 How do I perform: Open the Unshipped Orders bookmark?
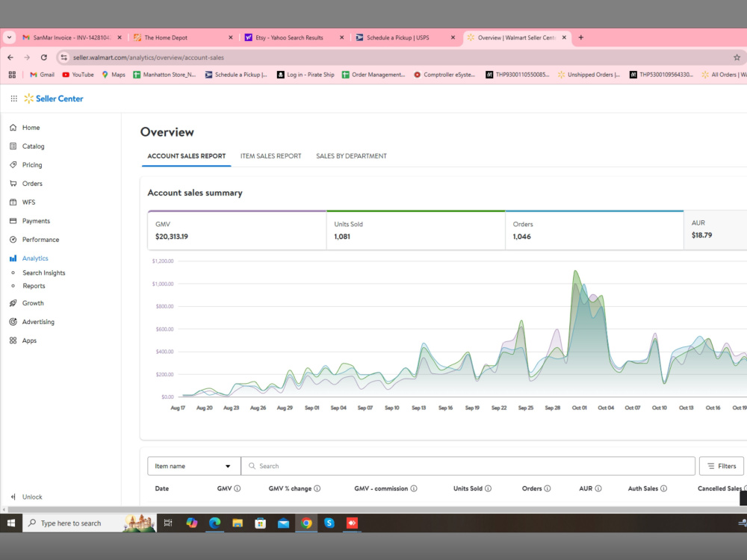click(589, 75)
